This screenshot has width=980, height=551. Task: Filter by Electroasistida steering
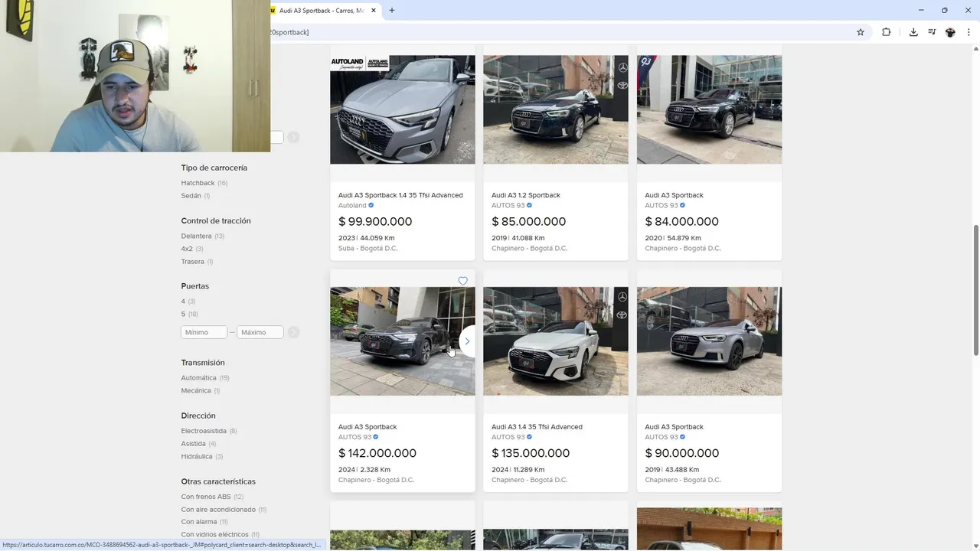click(204, 431)
